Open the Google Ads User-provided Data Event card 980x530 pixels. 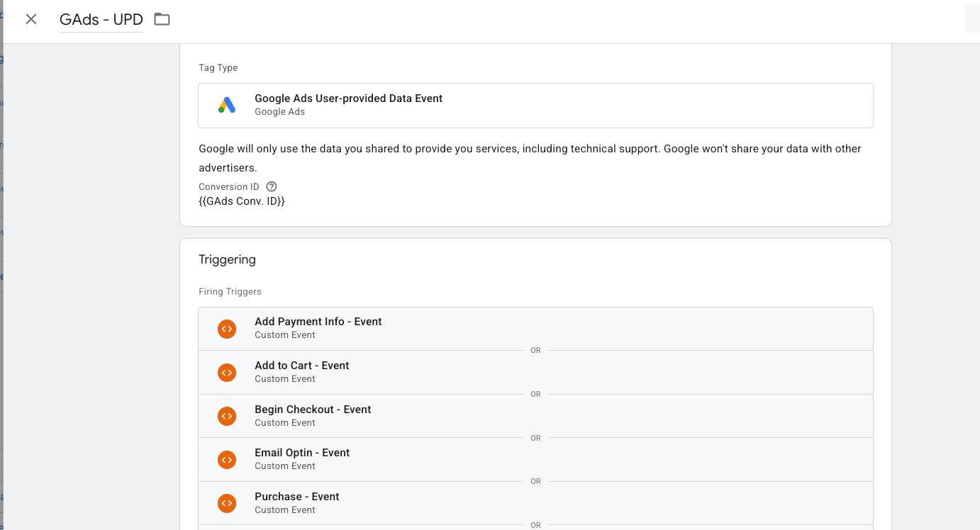click(535, 104)
